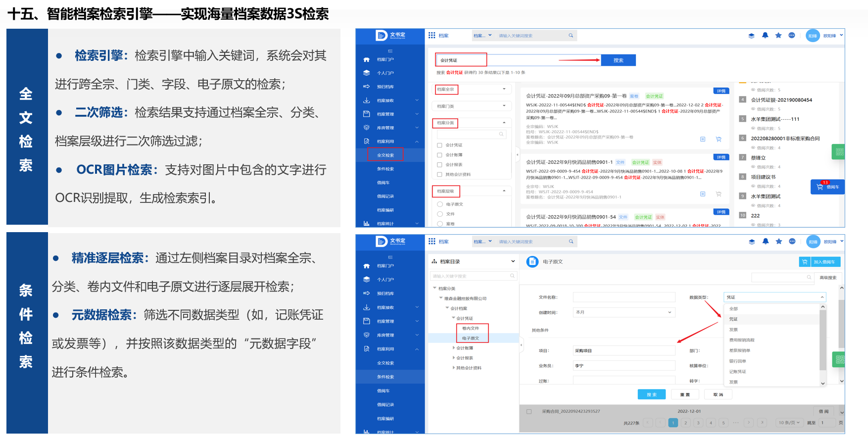
Task: Click 电子原文 round document icon
Action: pyautogui.click(x=532, y=262)
